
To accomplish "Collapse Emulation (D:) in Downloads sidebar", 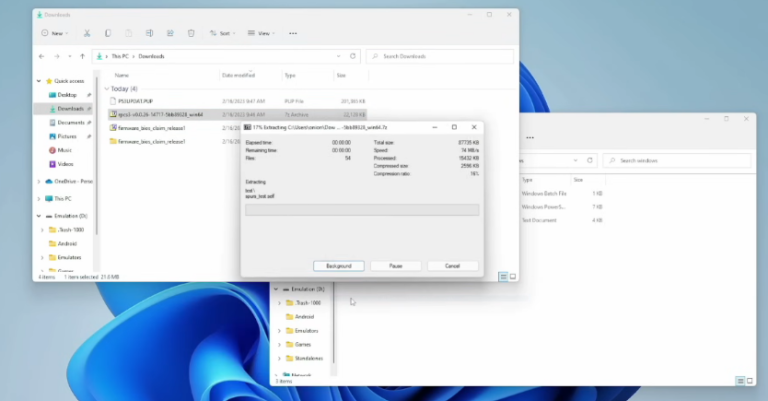I will pyautogui.click(x=39, y=216).
